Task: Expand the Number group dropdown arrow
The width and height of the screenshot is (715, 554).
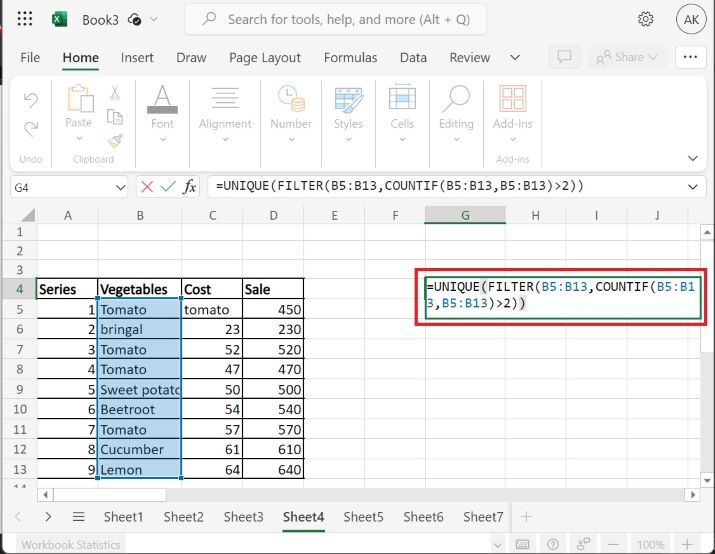Action: [291, 140]
